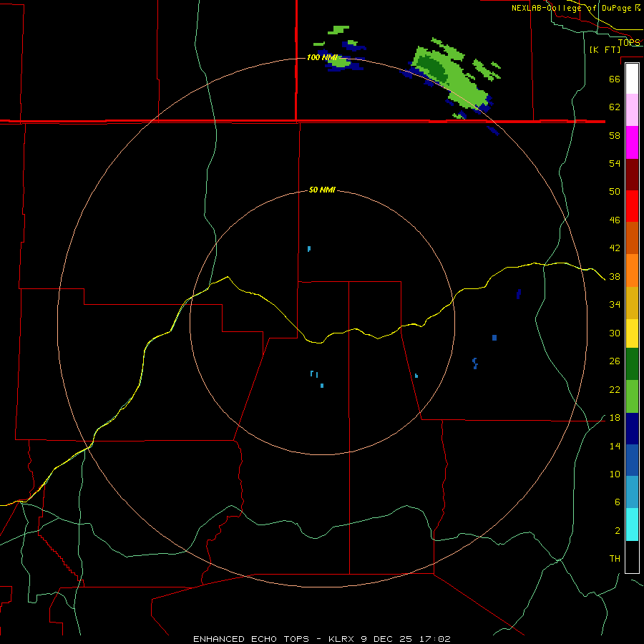This screenshot has height=644, width=644.
Task: Pick the cyan swatch beside 10
Action: pyautogui.click(x=632, y=525)
